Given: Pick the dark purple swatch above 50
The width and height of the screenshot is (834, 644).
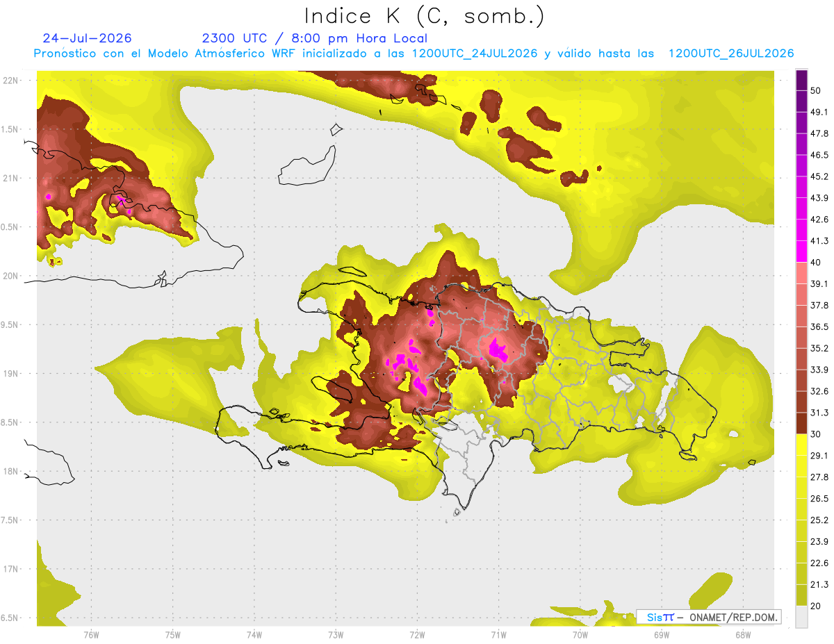Looking at the screenshot, I should (x=801, y=80).
